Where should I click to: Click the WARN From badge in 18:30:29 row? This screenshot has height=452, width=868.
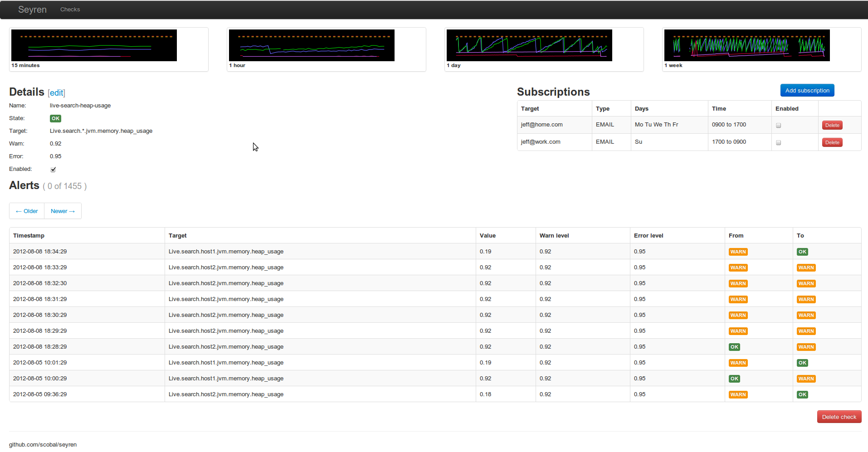tap(738, 315)
